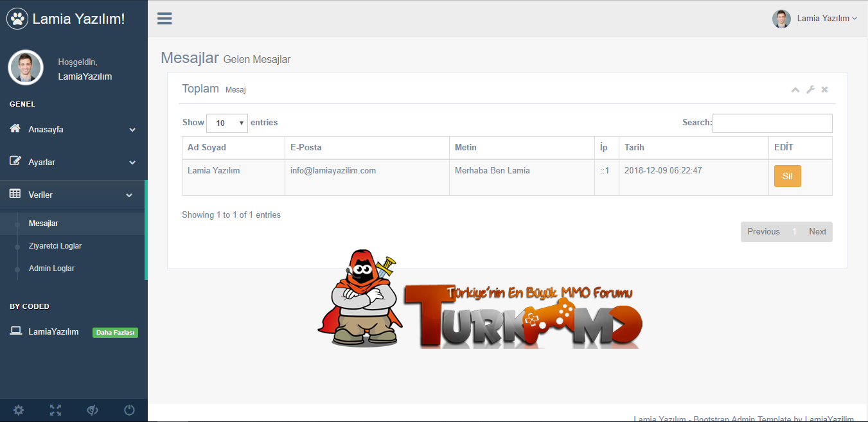Click the paw logo icon

point(18,19)
